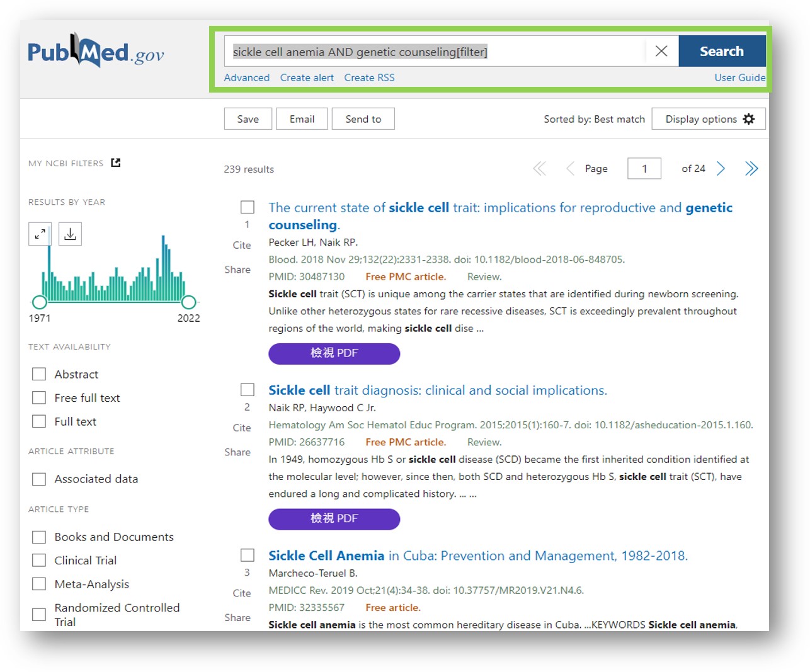Expand the results by year chart
The image size is (810, 672).
click(40, 234)
